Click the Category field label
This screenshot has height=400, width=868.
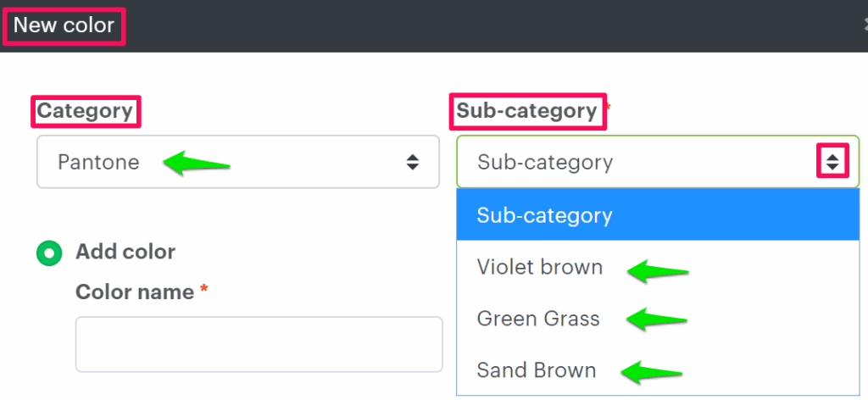coord(85,111)
